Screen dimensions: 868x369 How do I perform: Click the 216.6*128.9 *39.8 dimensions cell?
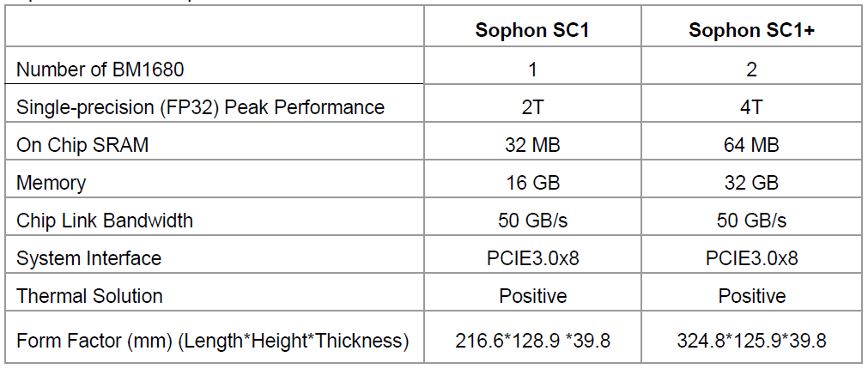pyautogui.click(x=532, y=341)
